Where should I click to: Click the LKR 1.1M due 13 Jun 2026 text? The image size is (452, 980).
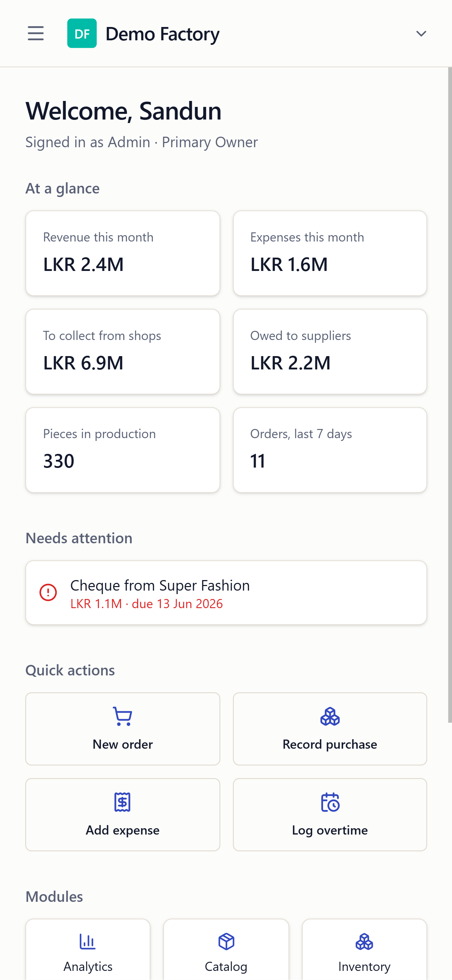(x=146, y=604)
